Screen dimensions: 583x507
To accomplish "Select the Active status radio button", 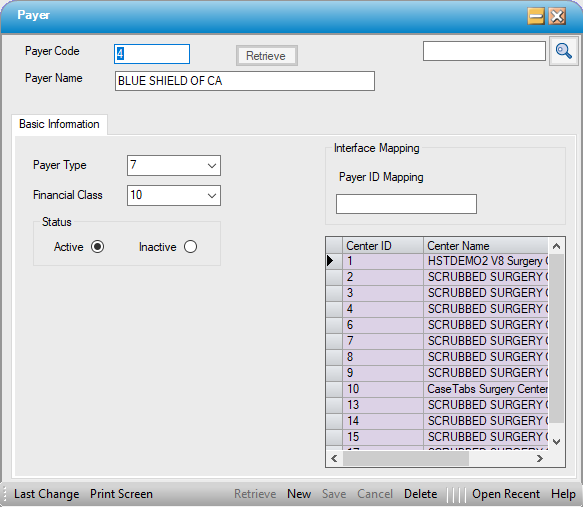I will click(97, 247).
